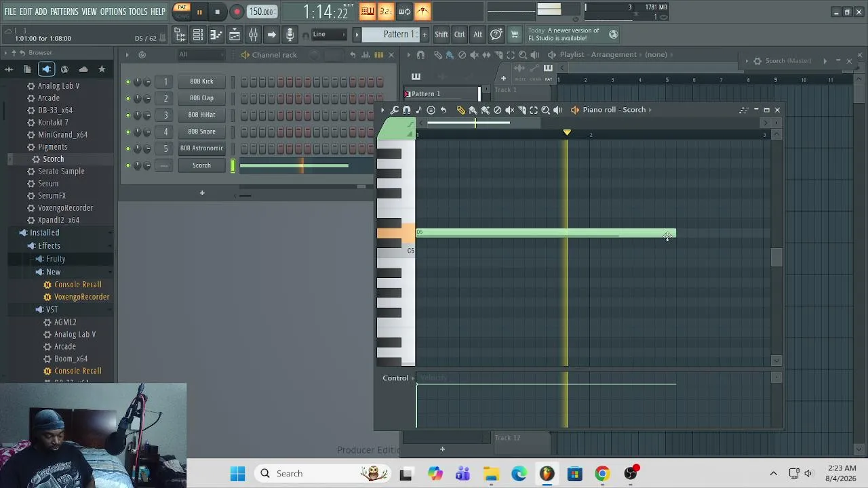Click the Piano roll stamp note icon
Screen dimensions: 868x488
pyautogui.click(x=431, y=110)
